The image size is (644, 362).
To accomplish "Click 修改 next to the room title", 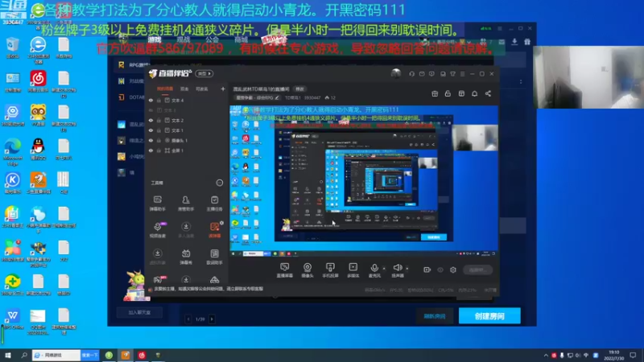I will [x=299, y=88].
